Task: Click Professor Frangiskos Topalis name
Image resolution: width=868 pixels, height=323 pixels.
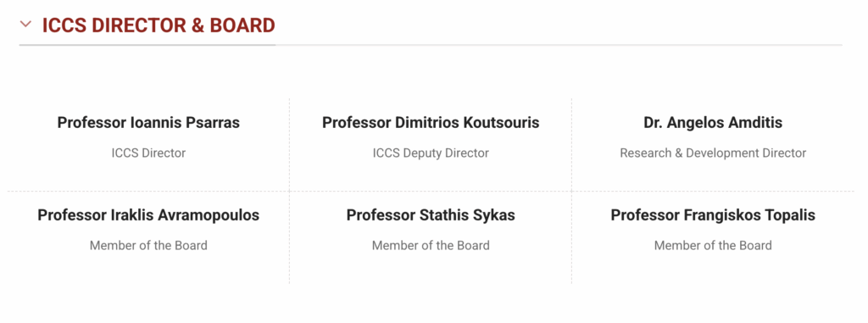Action: pos(713,215)
